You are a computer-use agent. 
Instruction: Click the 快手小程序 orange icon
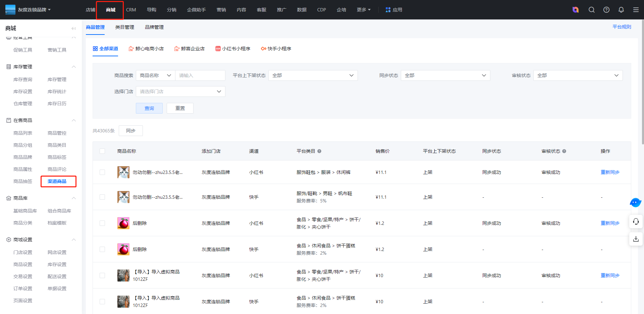pos(264,49)
